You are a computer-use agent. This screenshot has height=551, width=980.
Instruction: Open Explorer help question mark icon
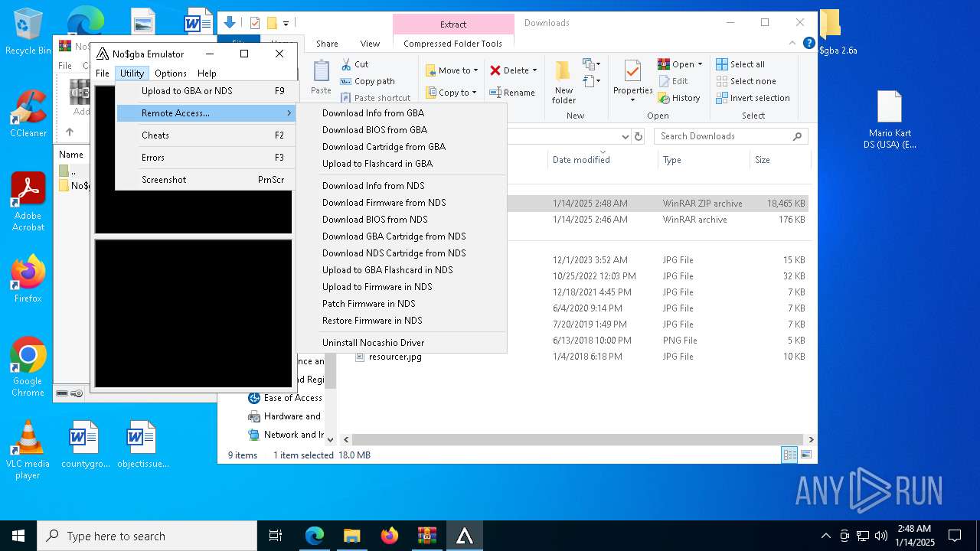click(808, 44)
